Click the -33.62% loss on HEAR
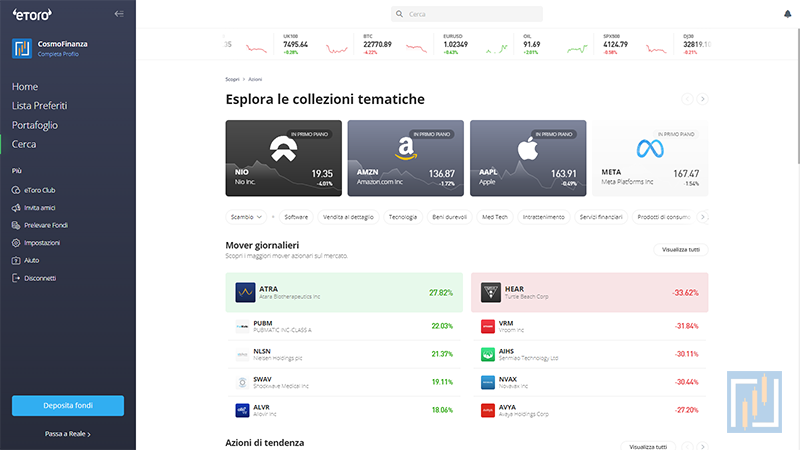The width and height of the screenshot is (800, 450). (x=685, y=293)
